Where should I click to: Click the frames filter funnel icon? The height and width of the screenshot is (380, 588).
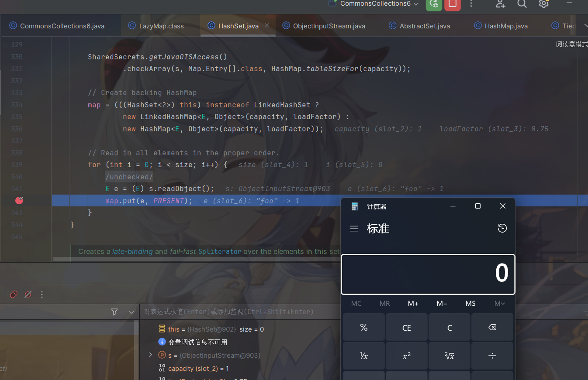pyautogui.click(x=114, y=312)
